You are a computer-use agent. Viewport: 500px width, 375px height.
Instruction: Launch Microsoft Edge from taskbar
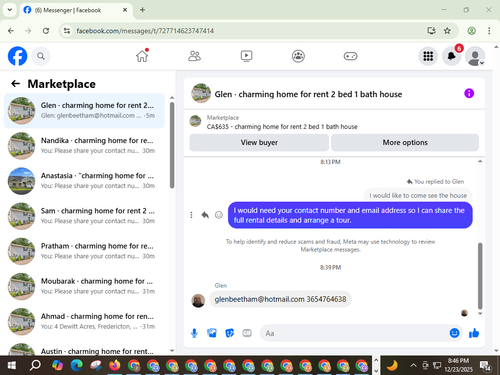pyautogui.click(x=76, y=365)
